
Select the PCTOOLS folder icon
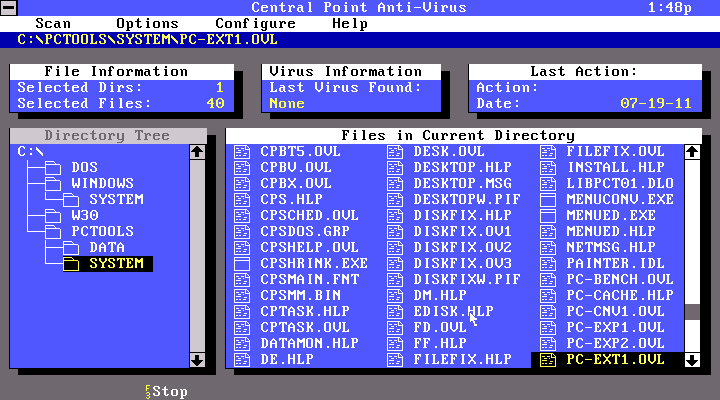point(53,232)
